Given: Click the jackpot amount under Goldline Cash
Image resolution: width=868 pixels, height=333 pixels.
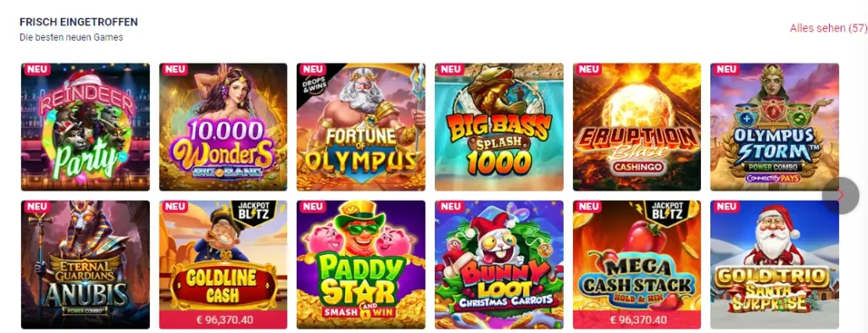Looking at the screenshot, I should (x=223, y=319).
